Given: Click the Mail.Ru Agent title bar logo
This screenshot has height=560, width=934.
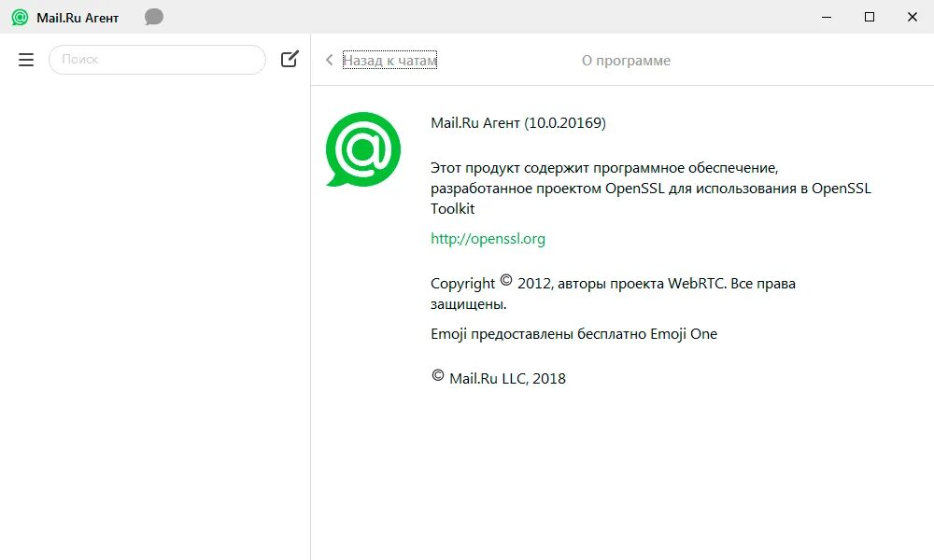Looking at the screenshot, I should click(20, 17).
